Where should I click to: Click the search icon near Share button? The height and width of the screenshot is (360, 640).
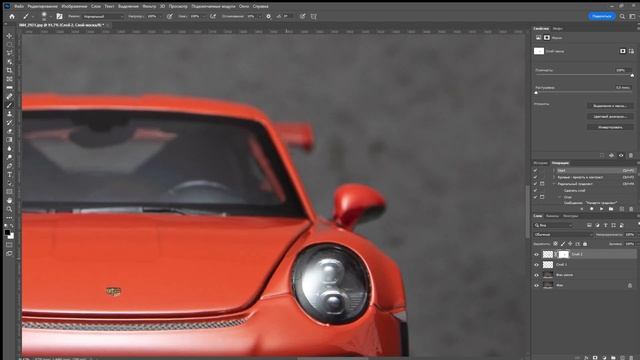(622, 16)
